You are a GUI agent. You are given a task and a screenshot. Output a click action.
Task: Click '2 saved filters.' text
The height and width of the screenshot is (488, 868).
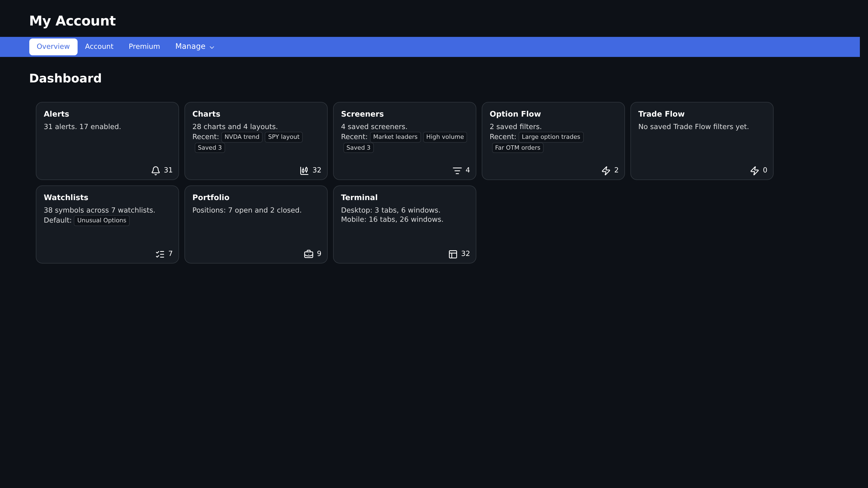point(516,127)
